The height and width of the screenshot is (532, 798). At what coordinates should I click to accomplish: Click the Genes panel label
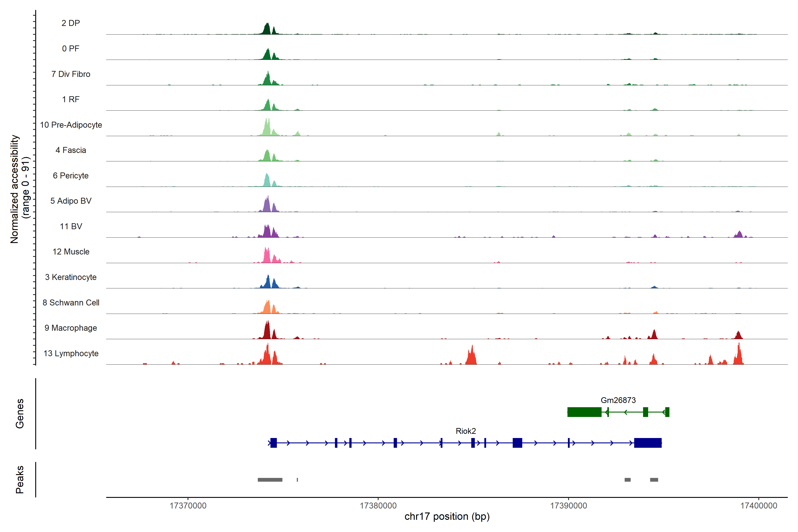point(20,413)
